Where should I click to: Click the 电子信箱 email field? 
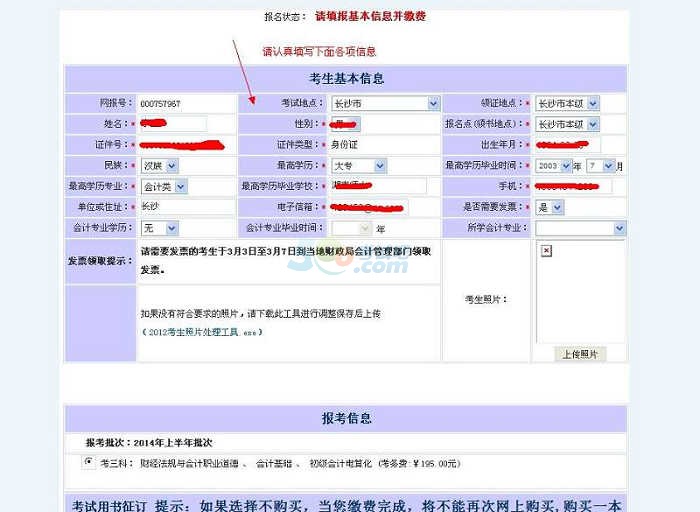tap(368, 207)
